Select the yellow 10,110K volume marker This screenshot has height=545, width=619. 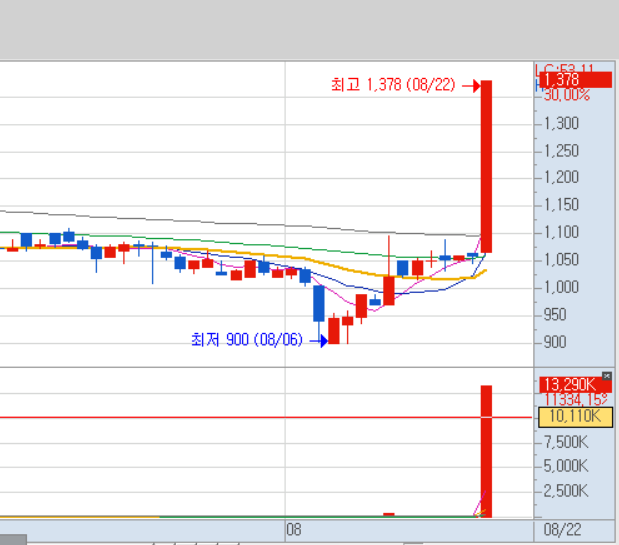point(576,416)
